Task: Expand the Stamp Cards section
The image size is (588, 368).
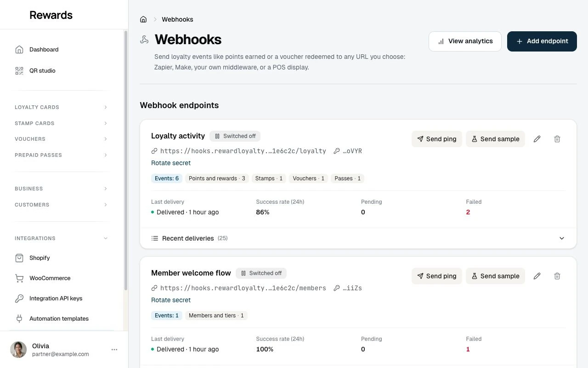Action: pos(62,123)
